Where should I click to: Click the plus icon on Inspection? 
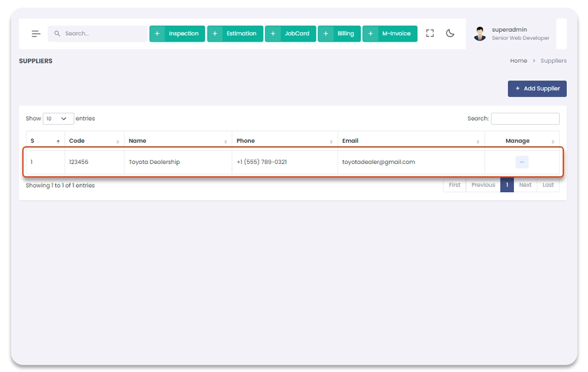[157, 34]
